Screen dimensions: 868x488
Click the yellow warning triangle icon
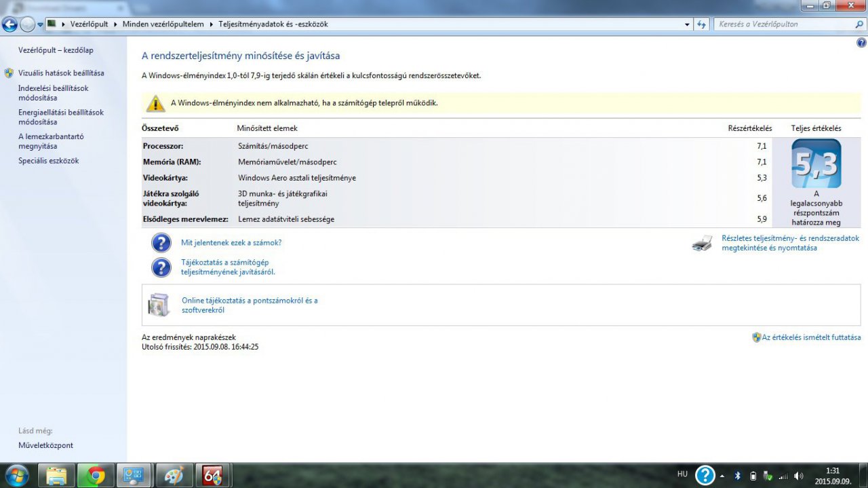point(156,103)
